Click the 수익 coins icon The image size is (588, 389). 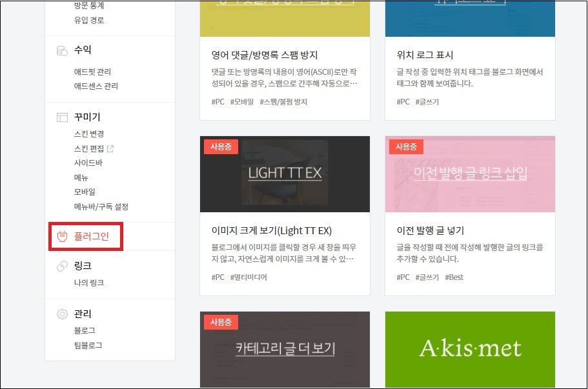62,50
